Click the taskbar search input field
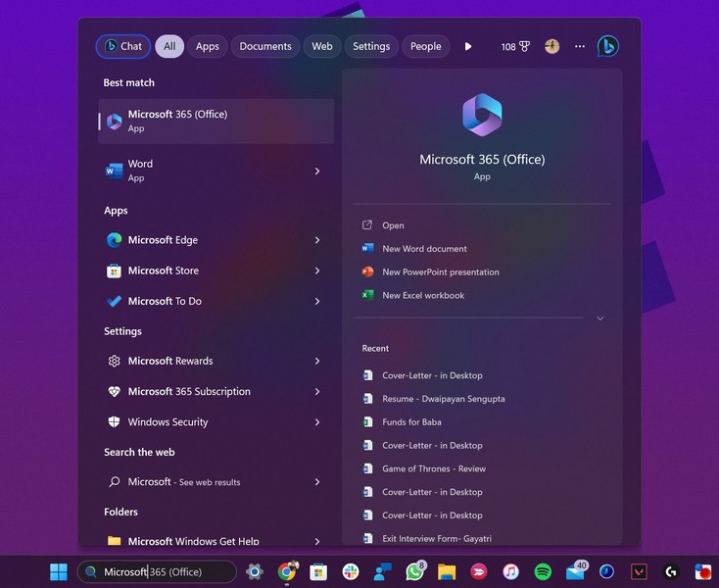This screenshot has height=588, width=719. (x=167, y=571)
